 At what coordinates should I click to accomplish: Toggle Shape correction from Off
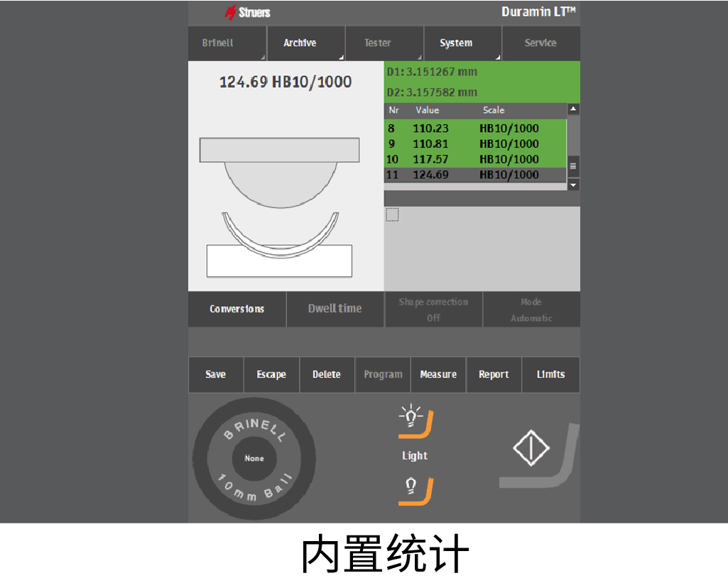click(x=433, y=309)
